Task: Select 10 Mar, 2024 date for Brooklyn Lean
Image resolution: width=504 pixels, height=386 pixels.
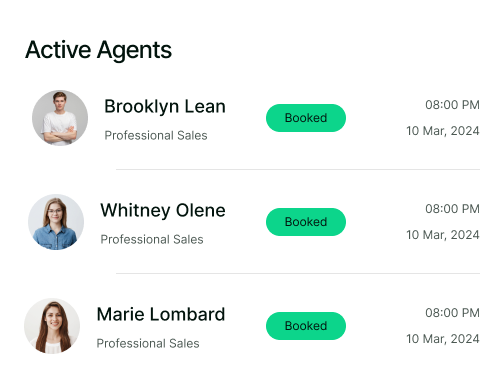Action: point(443,131)
